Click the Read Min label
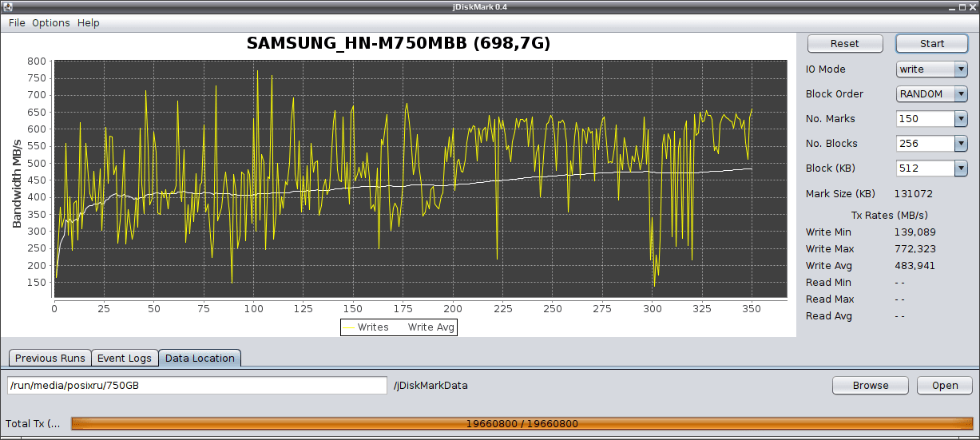The image size is (980, 440). point(828,283)
